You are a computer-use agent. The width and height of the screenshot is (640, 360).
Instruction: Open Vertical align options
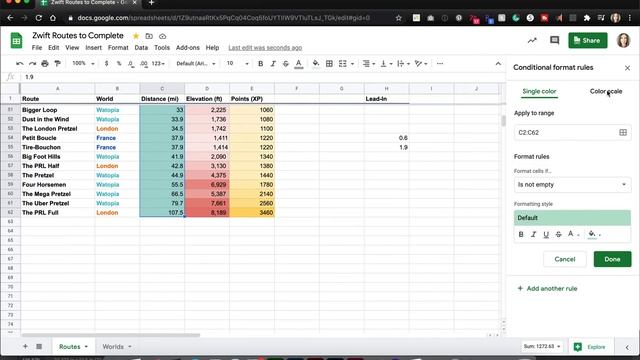386,64
